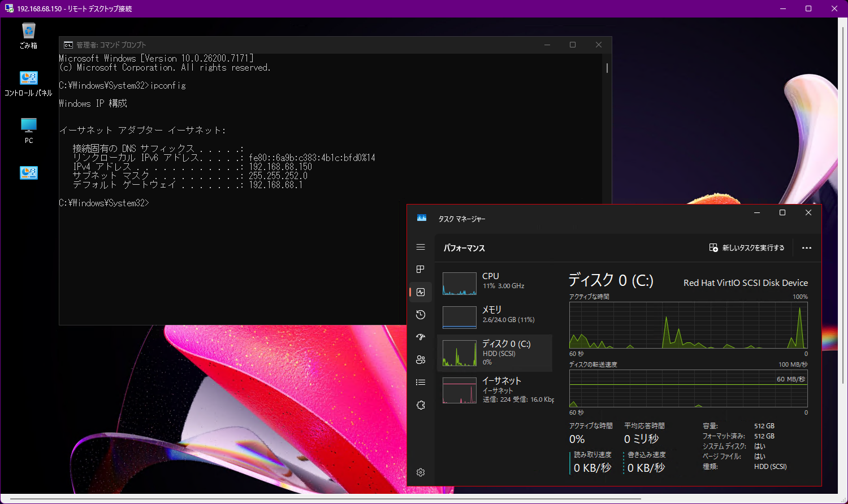848x504 pixels.
Task: Open the Startup apps page (gauge icon)
Action: click(x=421, y=337)
